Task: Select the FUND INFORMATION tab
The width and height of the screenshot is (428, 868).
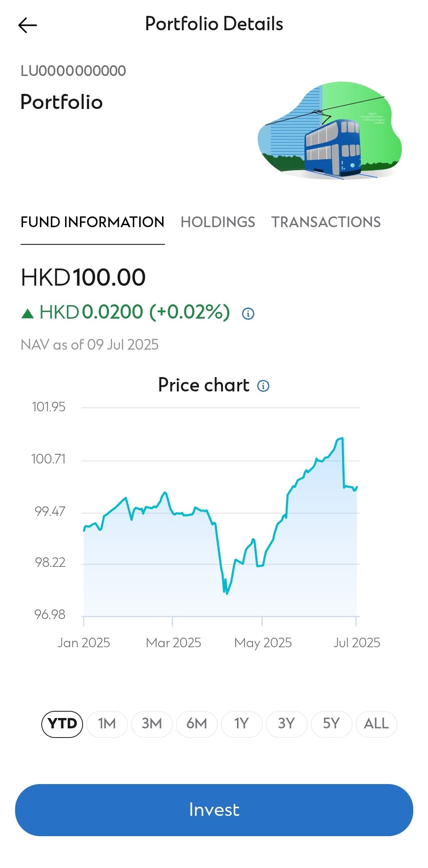Action: pyautogui.click(x=93, y=222)
